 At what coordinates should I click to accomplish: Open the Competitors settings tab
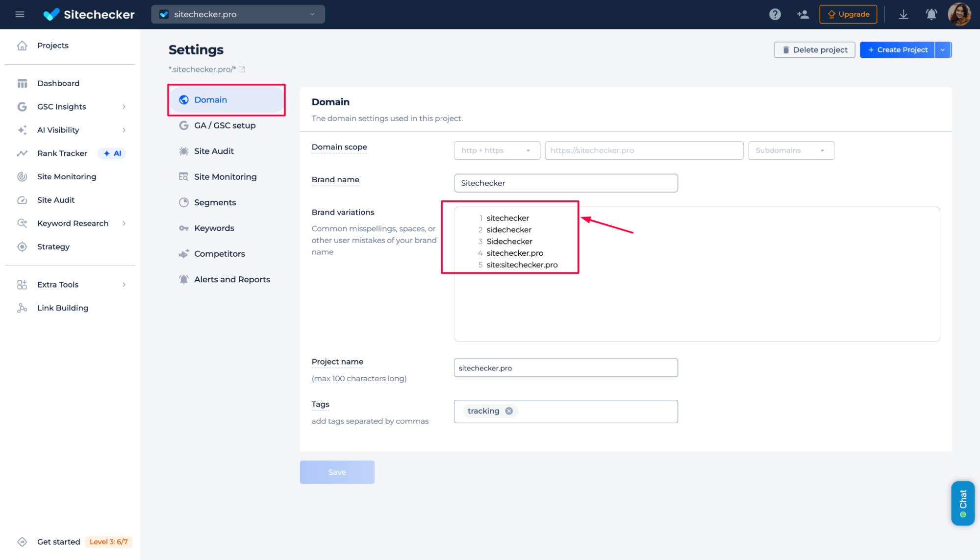[219, 254]
